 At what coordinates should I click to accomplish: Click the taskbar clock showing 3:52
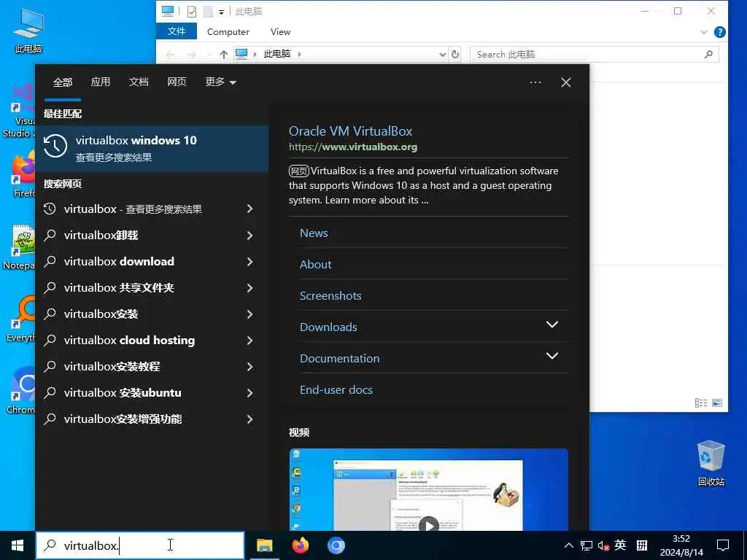click(x=681, y=545)
